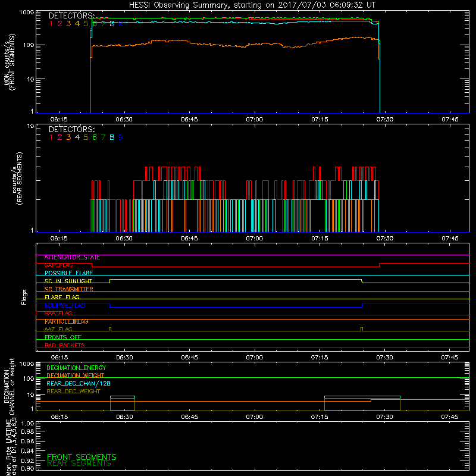Viewport: 476px width, 476px height.
Task: Click '1000' y-tick of decimation panel
Action: 27,364
